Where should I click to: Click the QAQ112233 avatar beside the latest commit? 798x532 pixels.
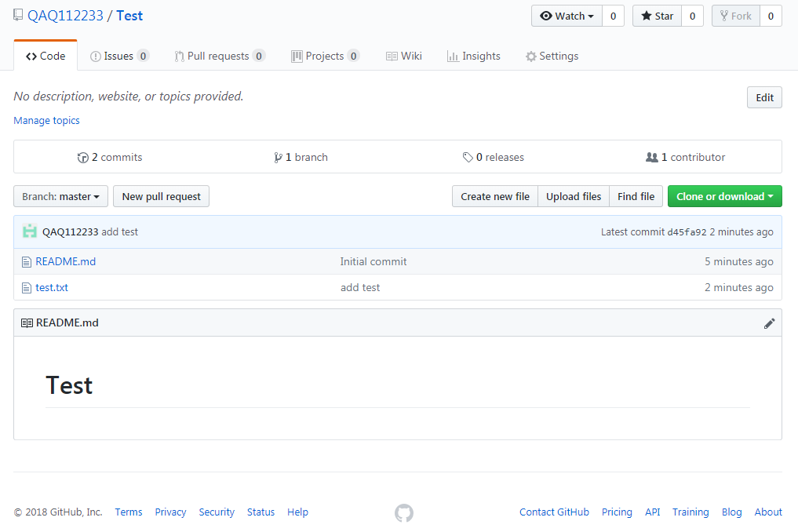point(30,231)
